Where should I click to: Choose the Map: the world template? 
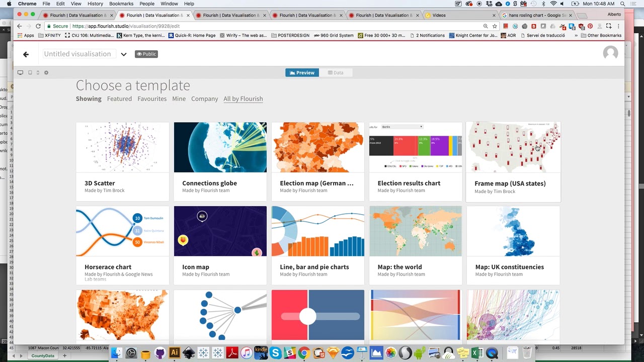pyautogui.click(x=416, y=245)
